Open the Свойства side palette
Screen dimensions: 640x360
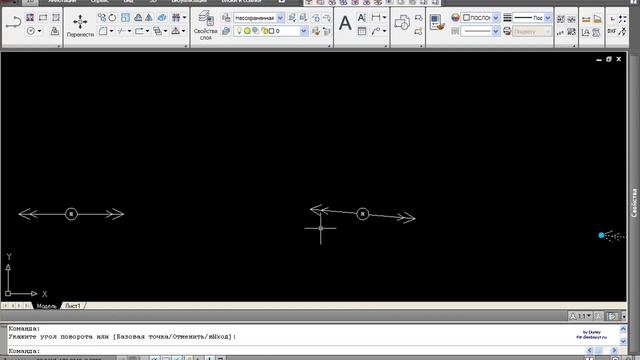[x=634, y=202]
